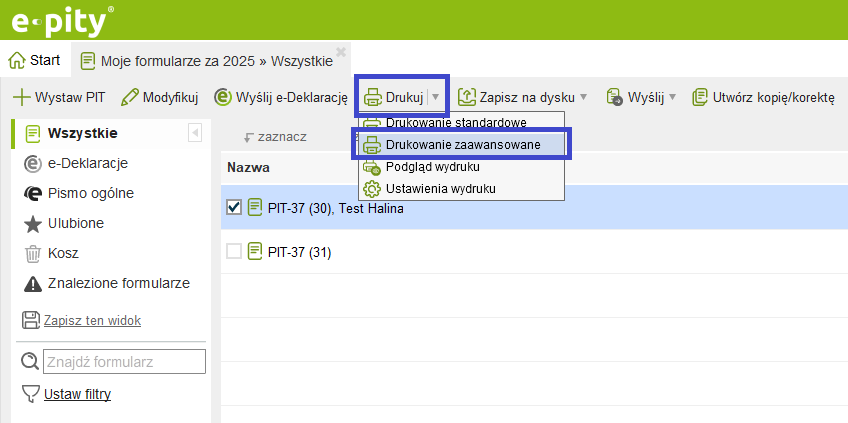Show Znalezione formularze warning folder
848x423 pixels.
[x=32, y=284]
